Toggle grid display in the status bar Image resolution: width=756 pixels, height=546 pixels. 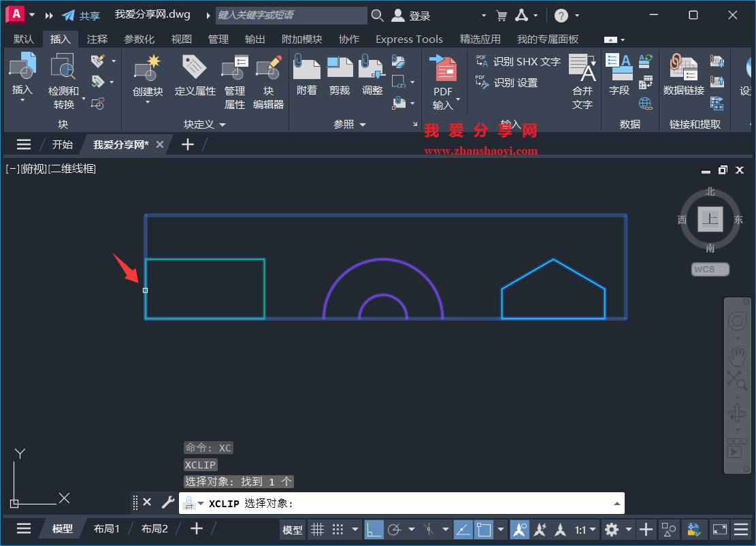[317, 529]
